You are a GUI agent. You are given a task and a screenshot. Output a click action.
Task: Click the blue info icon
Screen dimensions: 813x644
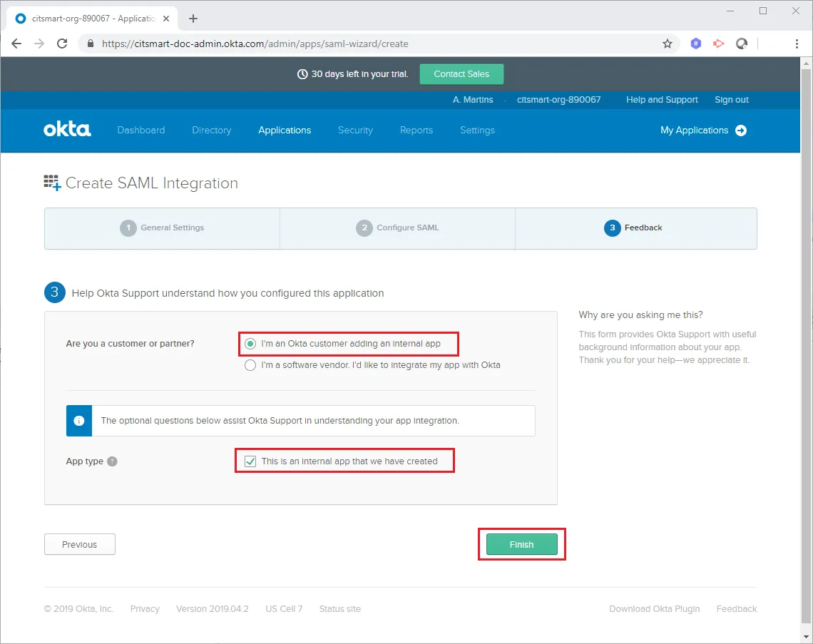[79, 421]
